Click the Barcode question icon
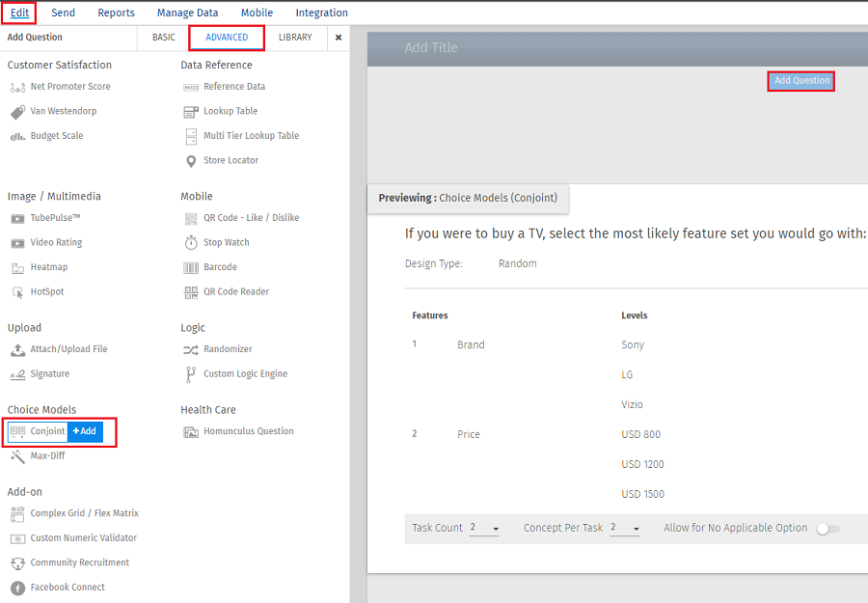This screenshot has height=603, width=868. pos(191,267)
